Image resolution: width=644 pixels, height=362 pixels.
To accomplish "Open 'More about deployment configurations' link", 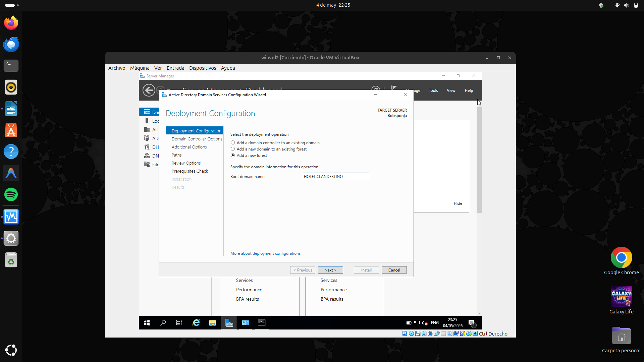I will tap(265, 253).
